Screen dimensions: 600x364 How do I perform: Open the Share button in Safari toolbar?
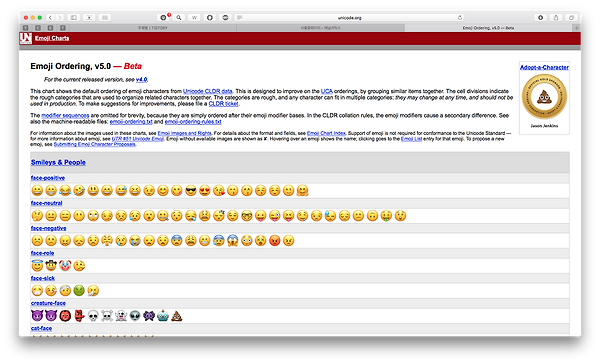pyautogui.click(x=556, y=18)
